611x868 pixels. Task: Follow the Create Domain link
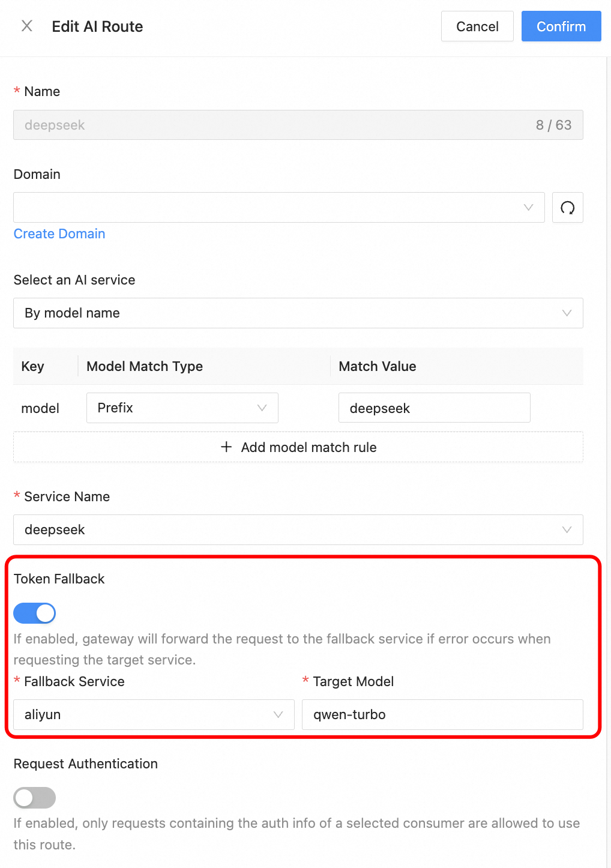point(59,234)
